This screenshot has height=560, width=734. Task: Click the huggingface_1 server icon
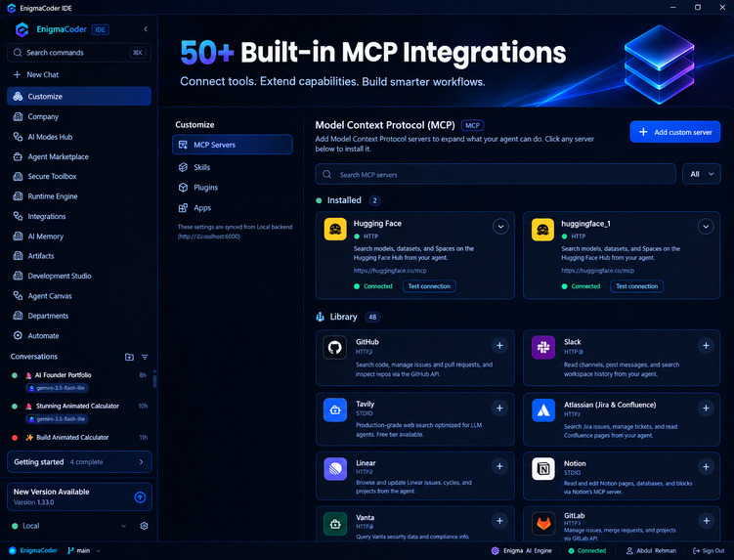point(543,230)
